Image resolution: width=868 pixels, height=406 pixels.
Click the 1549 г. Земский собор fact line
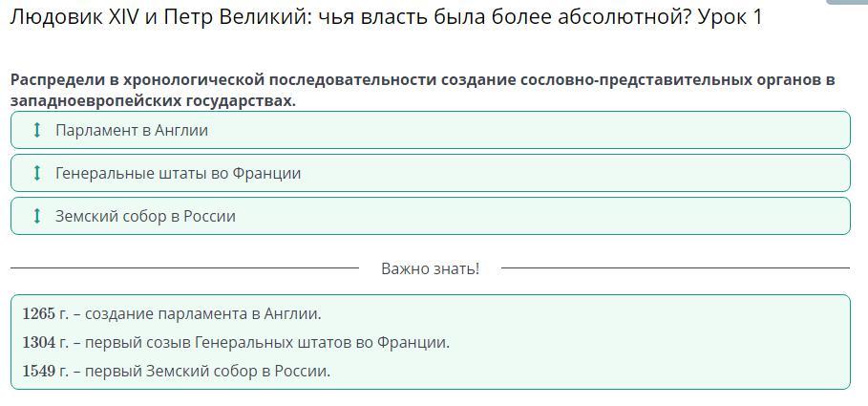tap(177, 371)
